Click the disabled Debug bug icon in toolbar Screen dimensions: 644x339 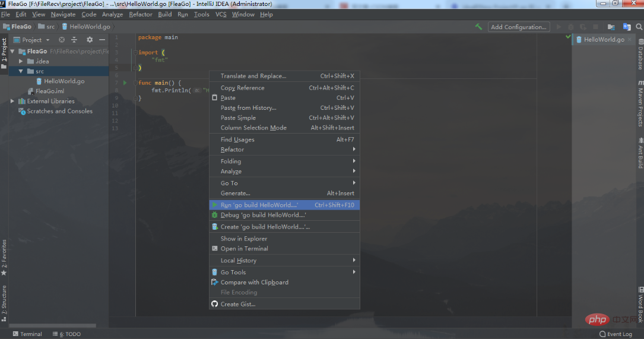click(571, 27)
